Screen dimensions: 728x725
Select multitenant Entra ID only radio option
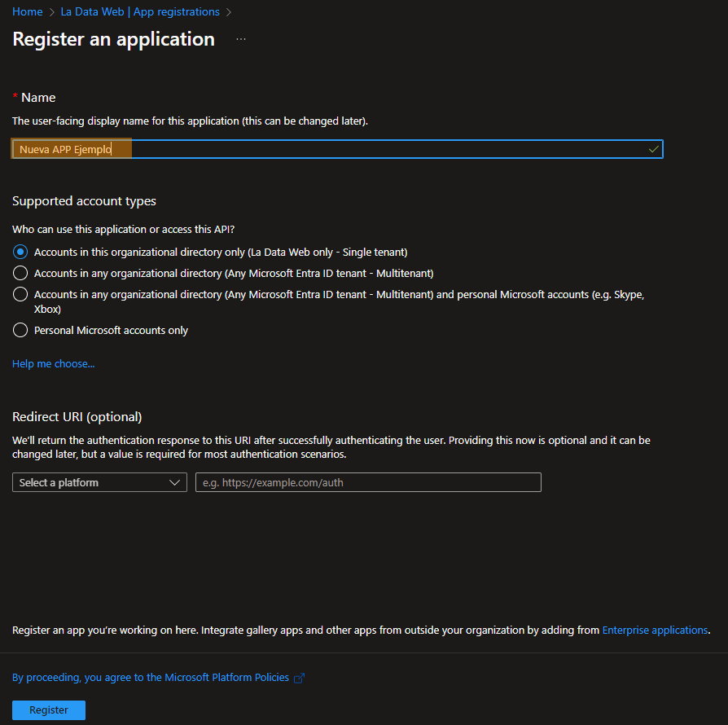point(20,273)
